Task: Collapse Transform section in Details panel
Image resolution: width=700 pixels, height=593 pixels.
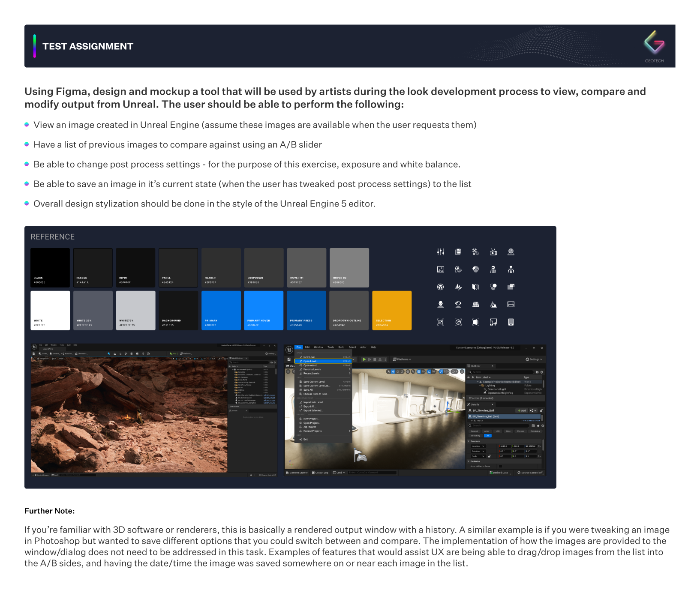Action: click(469, 441)
